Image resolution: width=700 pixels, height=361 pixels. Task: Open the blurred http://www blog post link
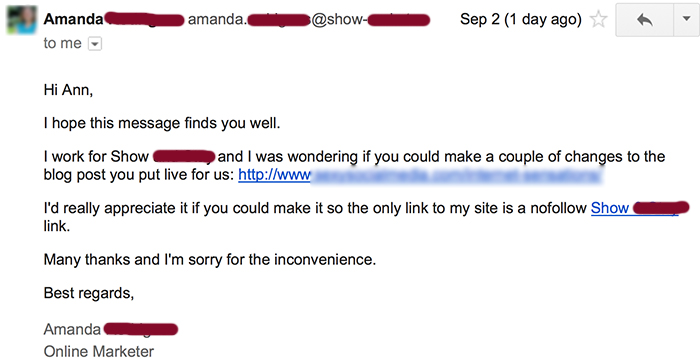pyautogui.click(x=421, y=175)
